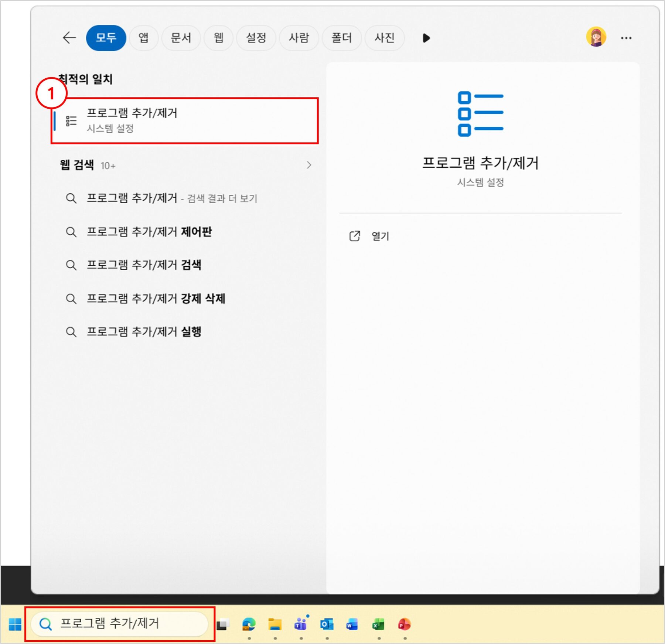Select 프로그램 추가/제거 제어판 web suggestion
The image size is (665, 644).
pyautogui.click(x=149, y=232)
